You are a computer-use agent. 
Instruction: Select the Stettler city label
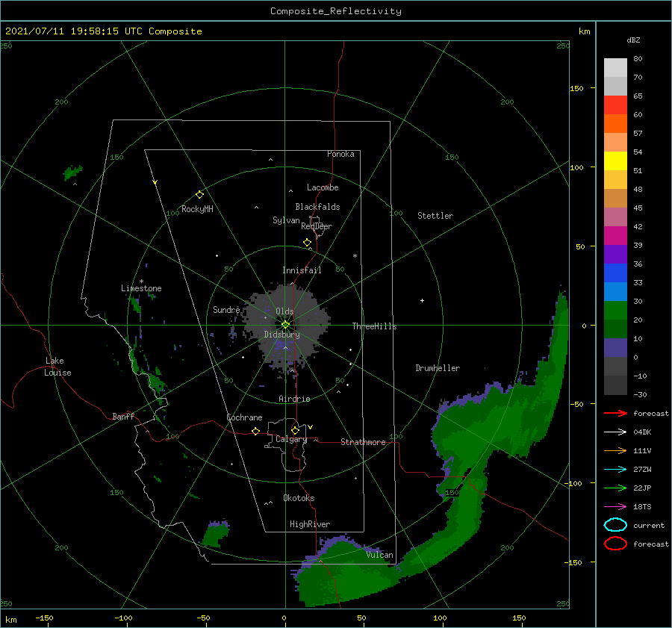(x=435, y=216)
